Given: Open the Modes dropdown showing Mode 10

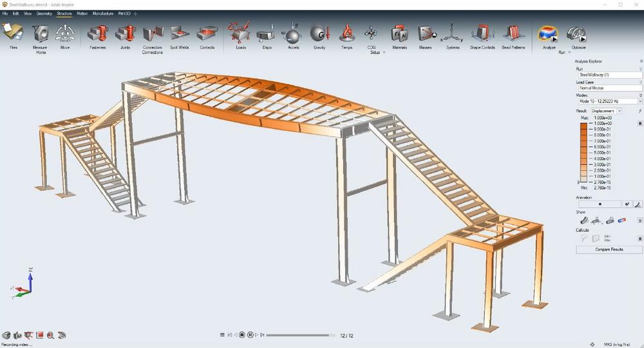Looking at the screenshot, I should pos(639,101).
